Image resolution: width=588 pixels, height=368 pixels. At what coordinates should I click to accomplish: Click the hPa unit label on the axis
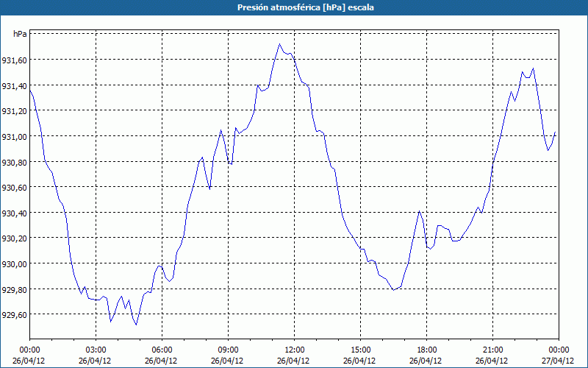pos(20,34)
